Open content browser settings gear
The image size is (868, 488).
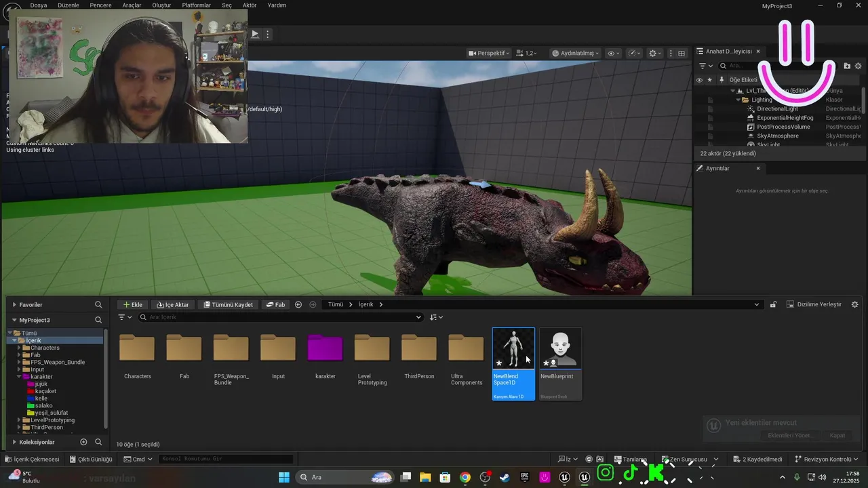tap(854, 305)
